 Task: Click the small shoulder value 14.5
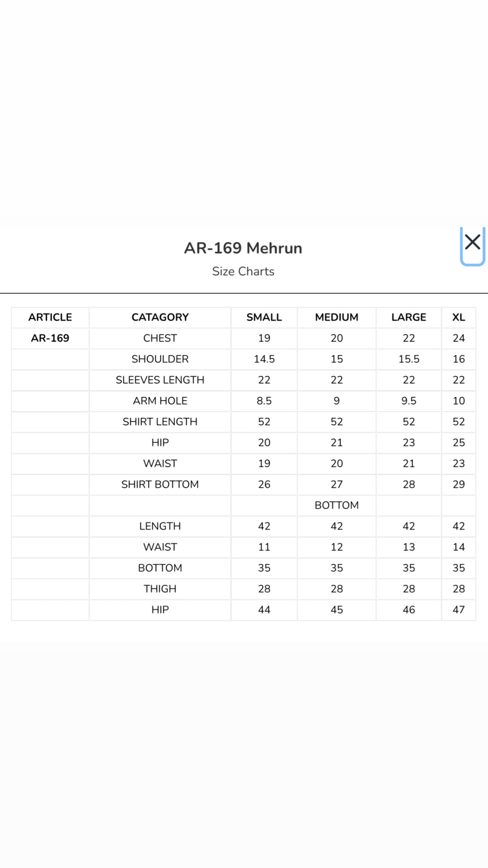pos(264,359)
